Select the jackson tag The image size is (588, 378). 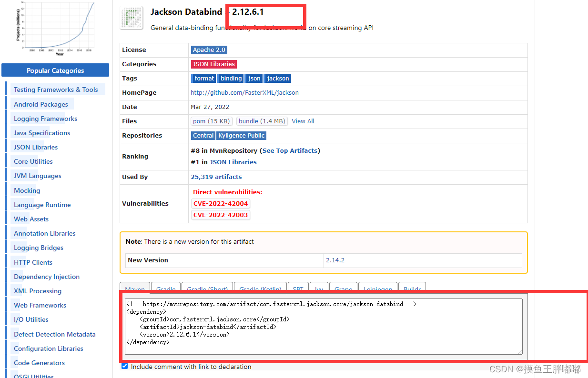click(278, 79)
